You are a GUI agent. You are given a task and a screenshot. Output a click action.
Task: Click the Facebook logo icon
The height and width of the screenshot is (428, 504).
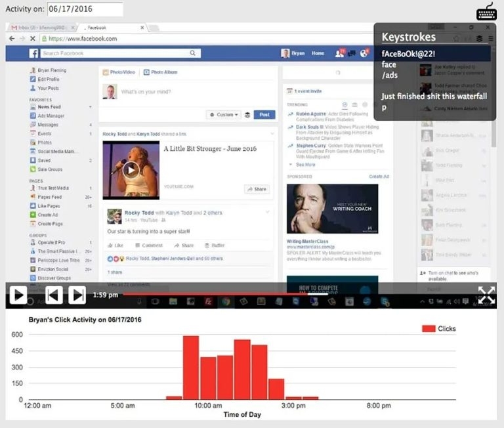tap(33, 53)
